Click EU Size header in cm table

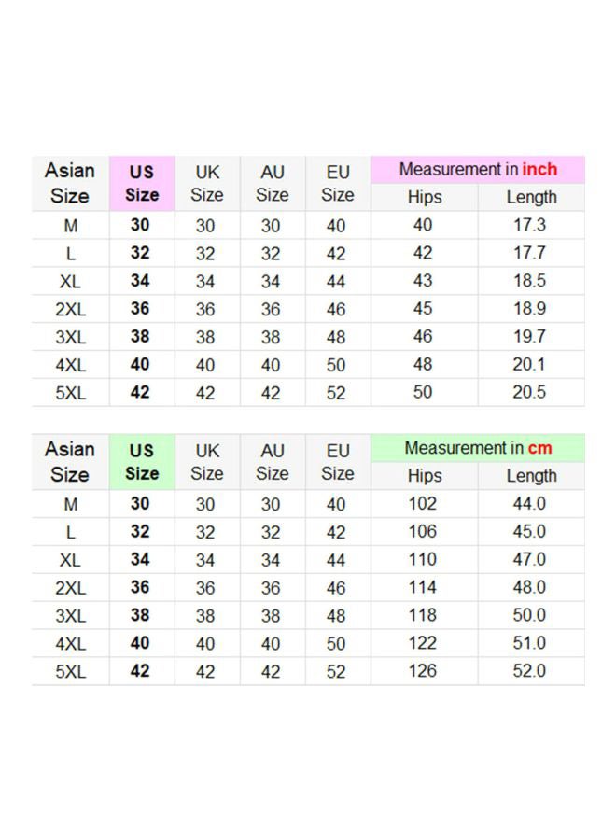tap(338, 462)
